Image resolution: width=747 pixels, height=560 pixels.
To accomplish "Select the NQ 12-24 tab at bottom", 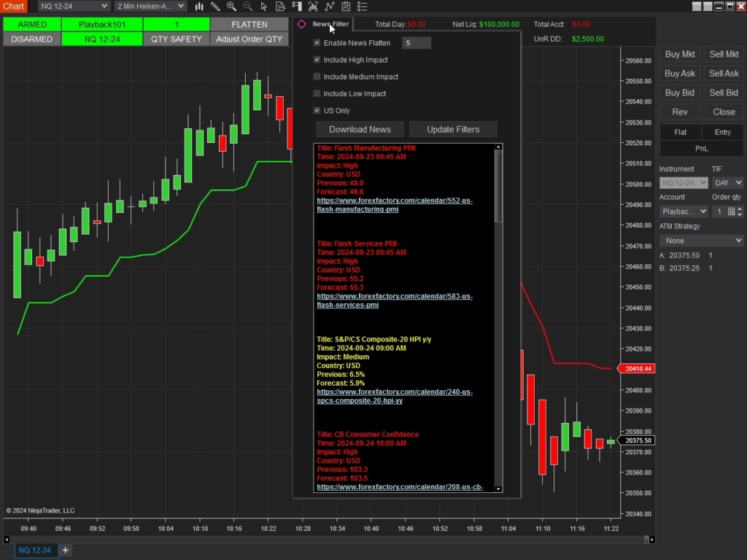I will click(x=35, y=551).
